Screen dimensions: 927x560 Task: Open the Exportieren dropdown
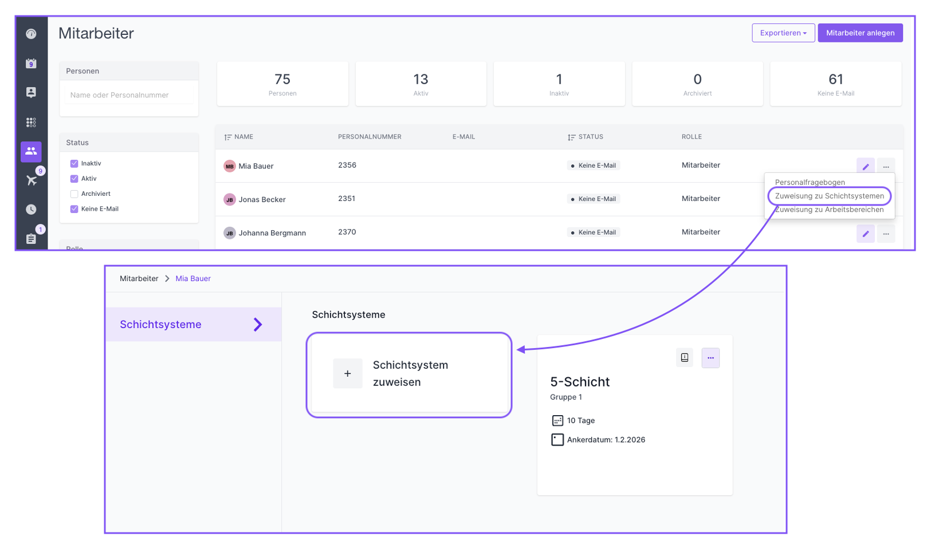(783, 33)
